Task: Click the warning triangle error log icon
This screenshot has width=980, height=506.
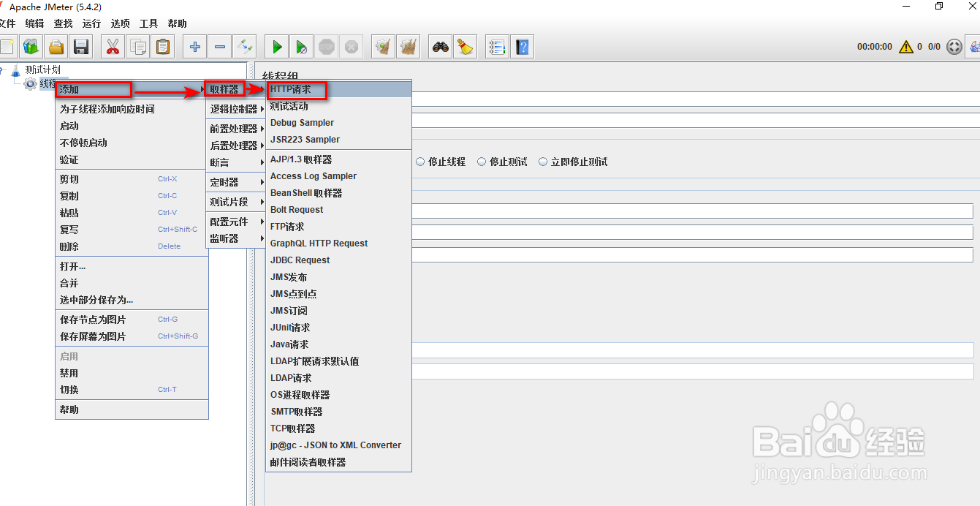Action: pos(906,47)
